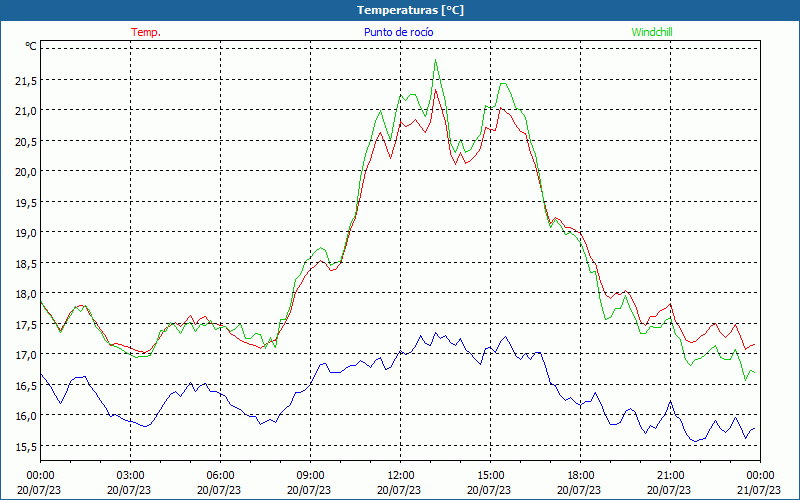Click the green Windchill peak just after 13:00

coord(435,60)
